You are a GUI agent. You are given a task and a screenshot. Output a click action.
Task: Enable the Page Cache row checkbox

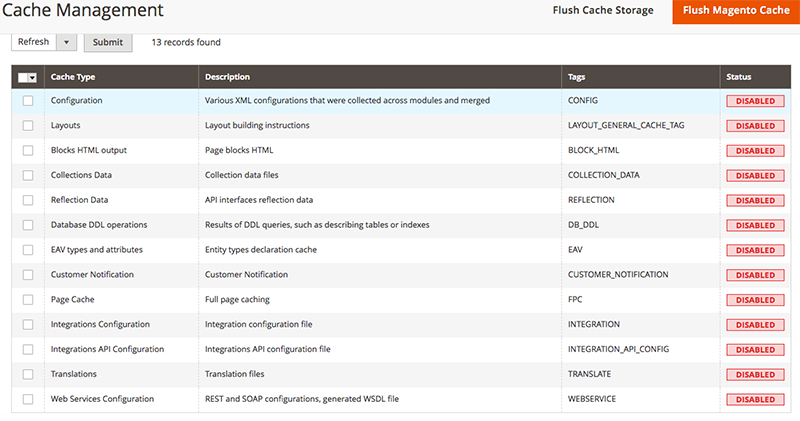click(x=28, y=299)
